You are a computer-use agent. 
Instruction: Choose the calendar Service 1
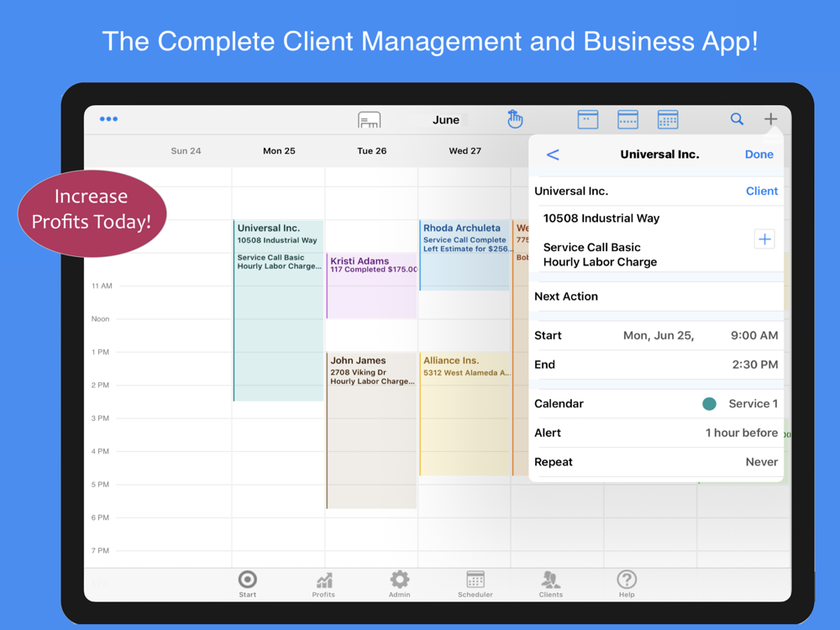753,404
